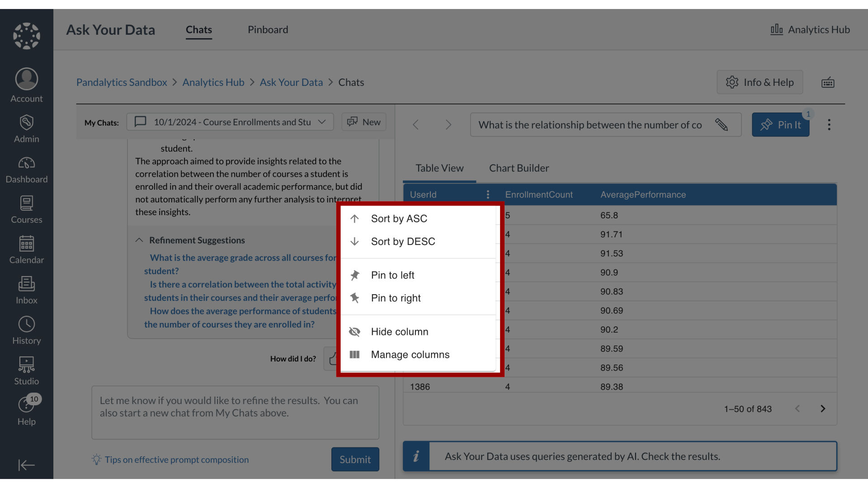
Task: Open Tips on effective prompt composition
Action: [177, 460]
